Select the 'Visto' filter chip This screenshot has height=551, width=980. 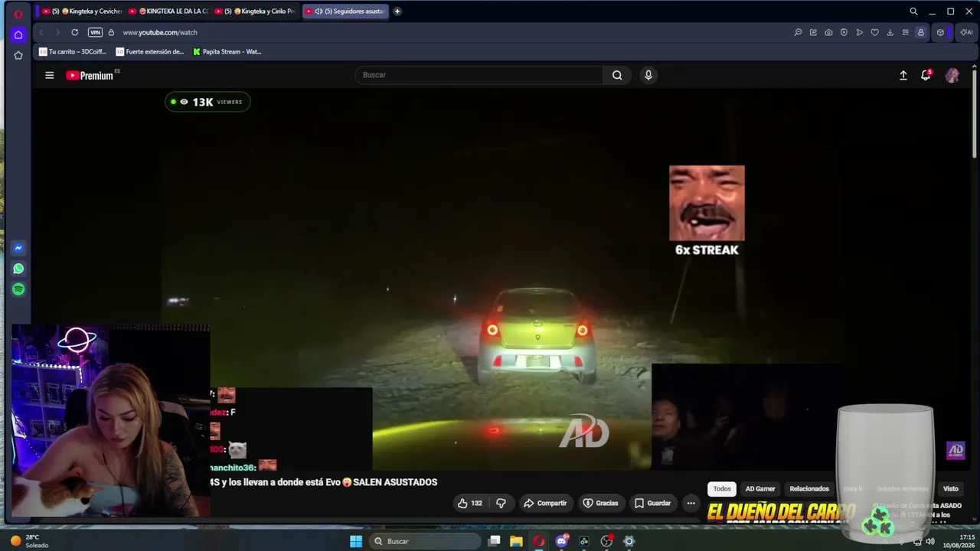950,488
